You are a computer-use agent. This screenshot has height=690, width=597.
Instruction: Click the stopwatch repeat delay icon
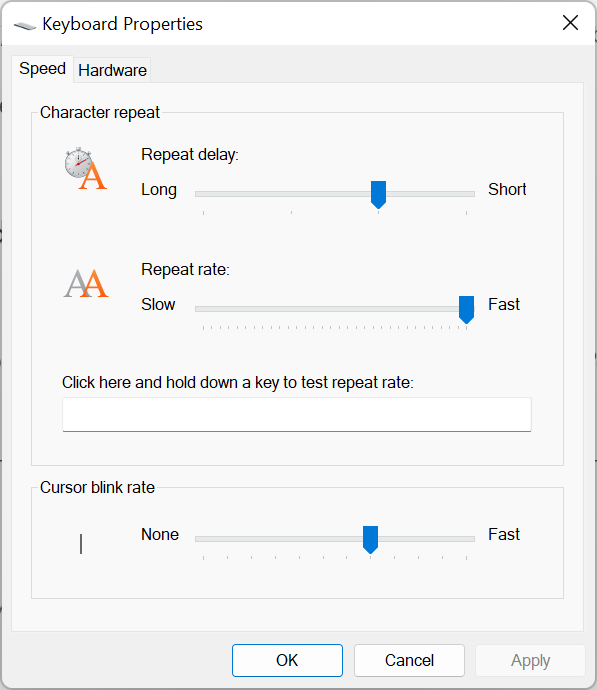click(85, 169)
